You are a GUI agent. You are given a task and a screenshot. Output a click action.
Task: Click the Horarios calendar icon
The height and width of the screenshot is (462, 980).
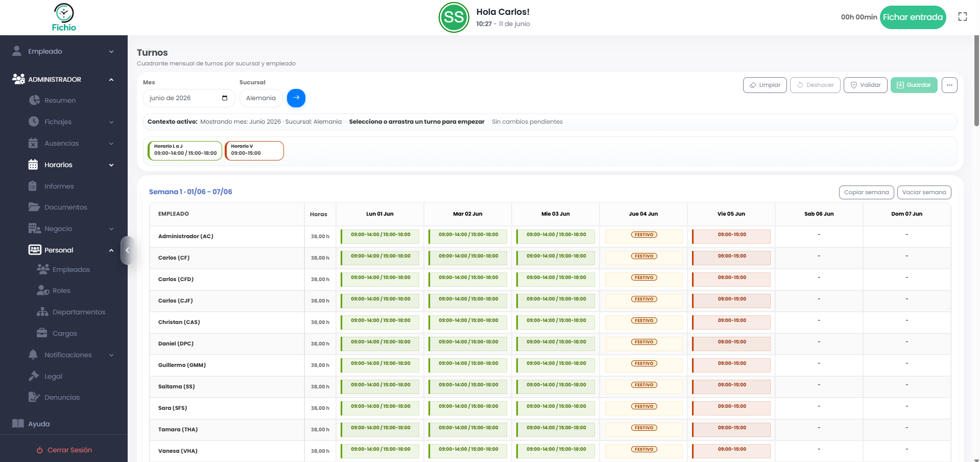coord(33,165)
